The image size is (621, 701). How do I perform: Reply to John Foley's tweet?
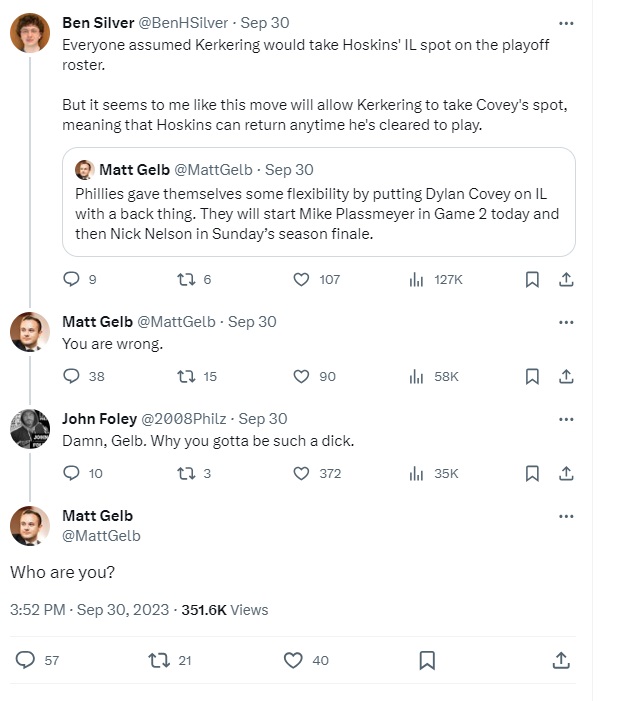coord(71,473)
